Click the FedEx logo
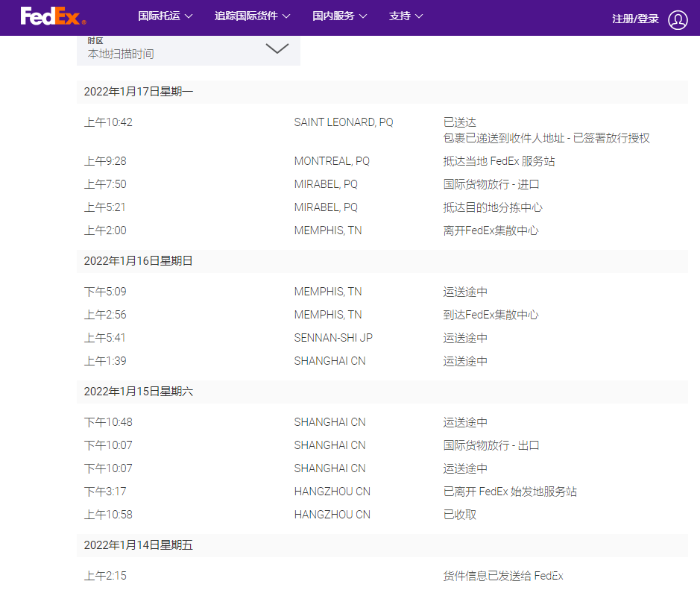This screenshot has height=590, width=700. click(x=53, y=16)
